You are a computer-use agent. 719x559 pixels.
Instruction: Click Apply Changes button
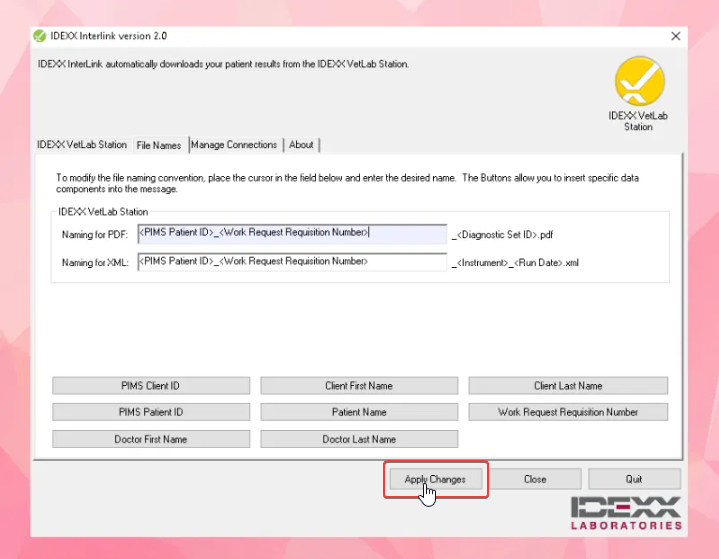click(x=436, y=479)
